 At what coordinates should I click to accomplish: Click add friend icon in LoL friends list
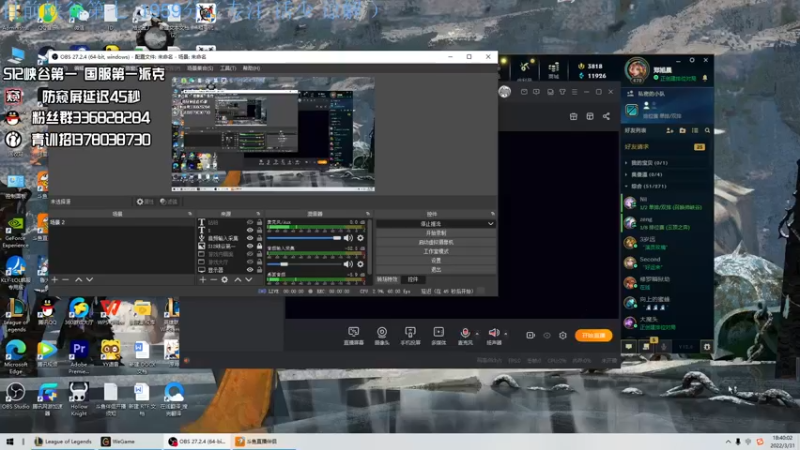click(x=670, y=131)
